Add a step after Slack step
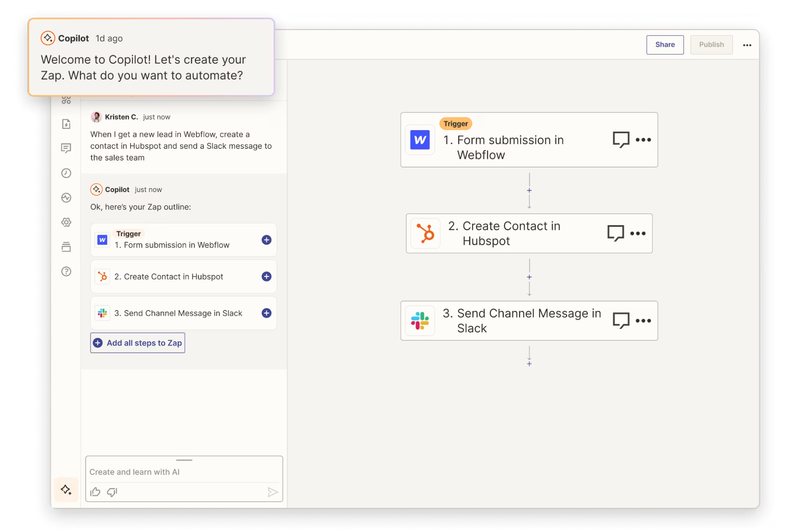 coord(529,364)
